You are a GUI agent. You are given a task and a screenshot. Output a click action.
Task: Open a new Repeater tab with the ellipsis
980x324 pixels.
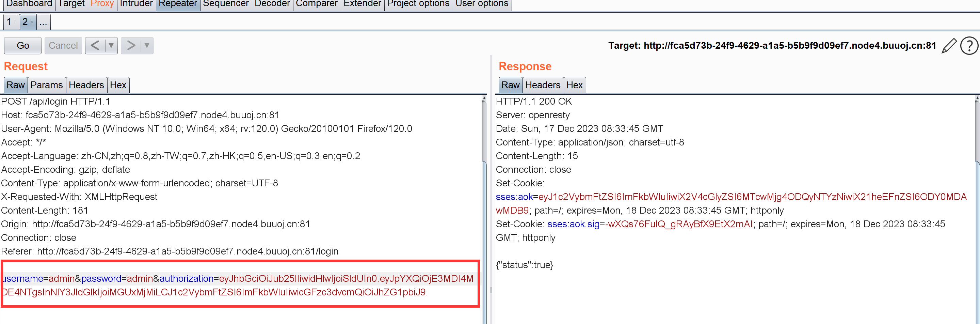click(x=43, y=22)
